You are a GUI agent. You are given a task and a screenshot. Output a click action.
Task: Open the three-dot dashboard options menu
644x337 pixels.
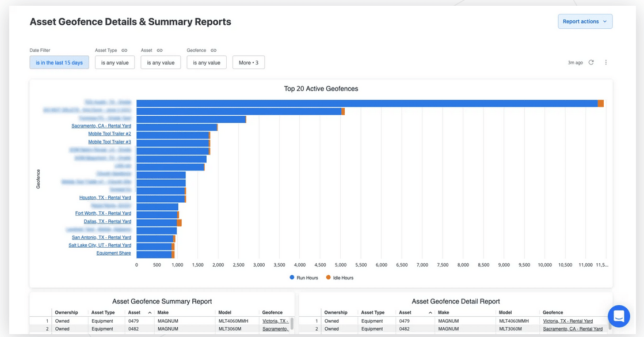(x=606, y=62)
